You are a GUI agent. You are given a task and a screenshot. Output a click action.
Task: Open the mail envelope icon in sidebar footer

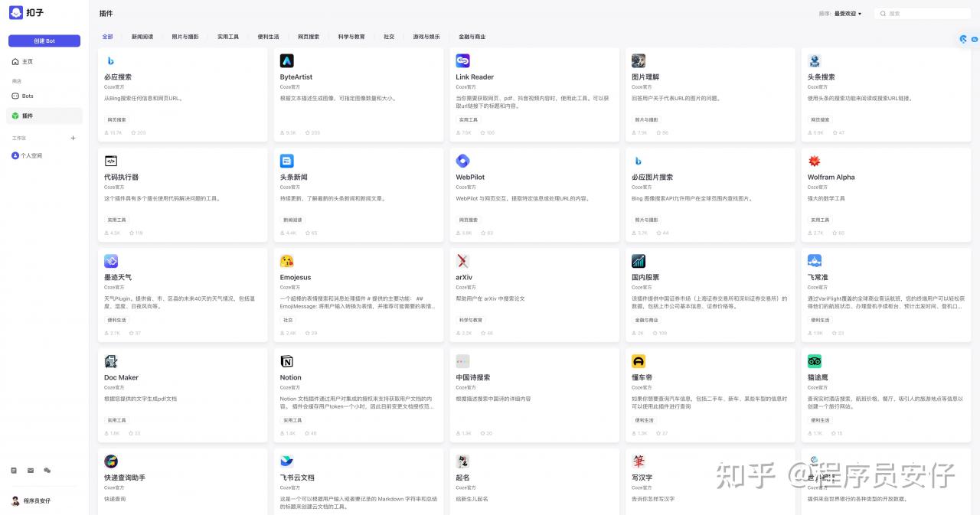(x=31, y=471)
